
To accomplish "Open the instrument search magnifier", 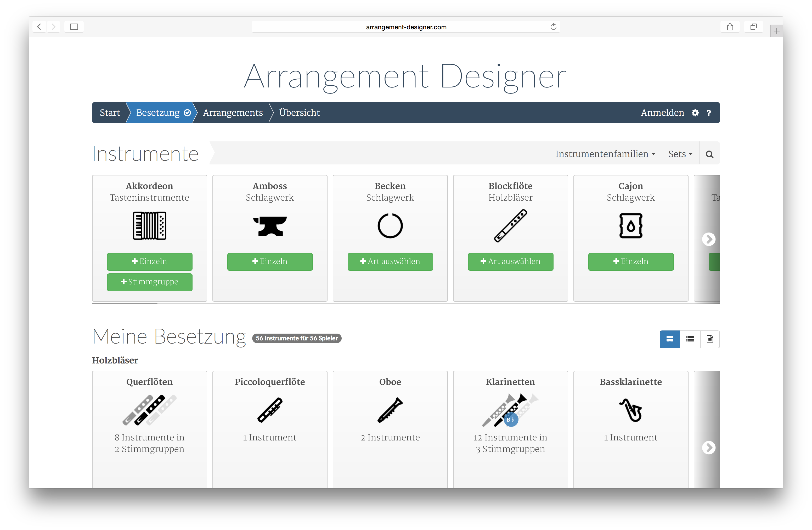I will (x=709, y=154).
